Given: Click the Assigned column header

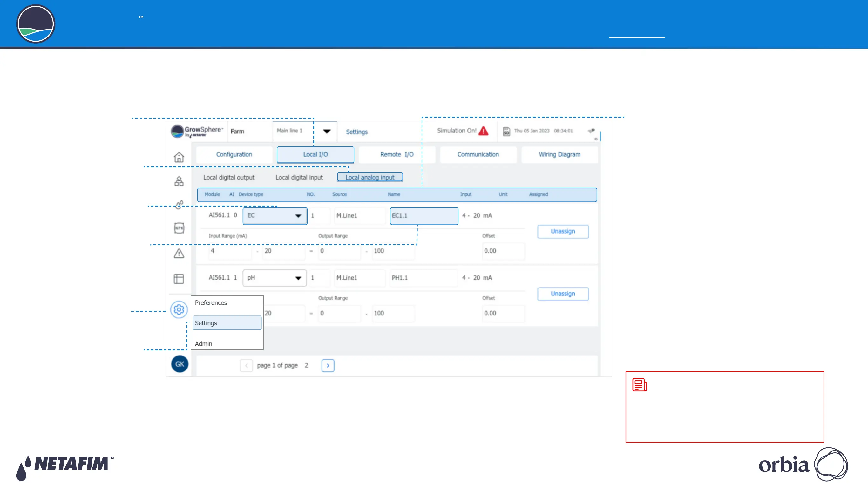Looking at the screenshot, I should 539,194.
